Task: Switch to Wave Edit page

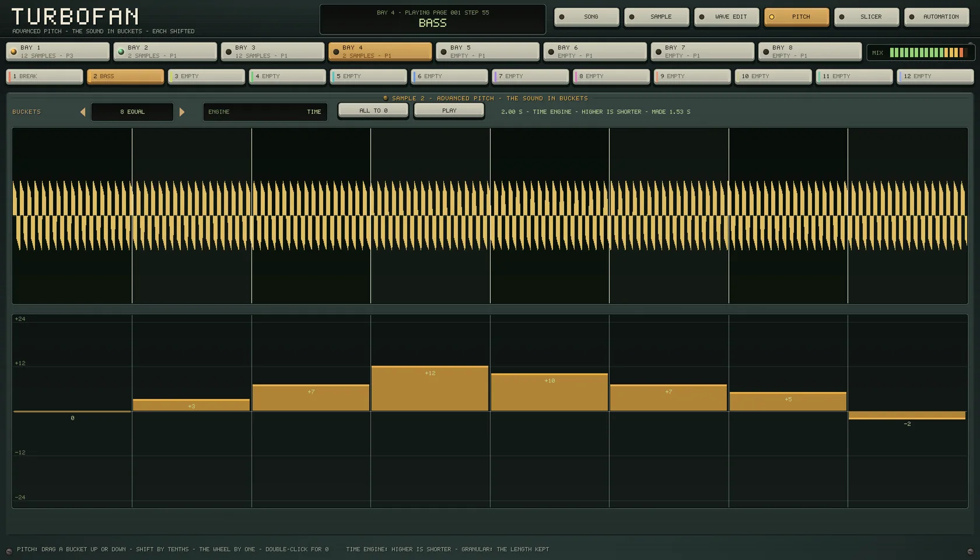Action: coord(726,17)
